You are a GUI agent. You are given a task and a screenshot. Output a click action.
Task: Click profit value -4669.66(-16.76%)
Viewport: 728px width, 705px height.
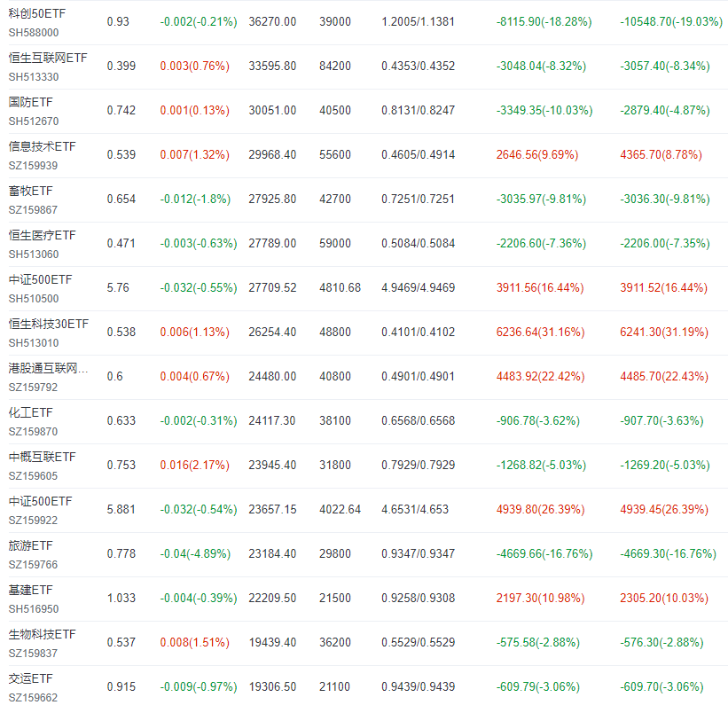pyautogui.click(x=544, y=554)
